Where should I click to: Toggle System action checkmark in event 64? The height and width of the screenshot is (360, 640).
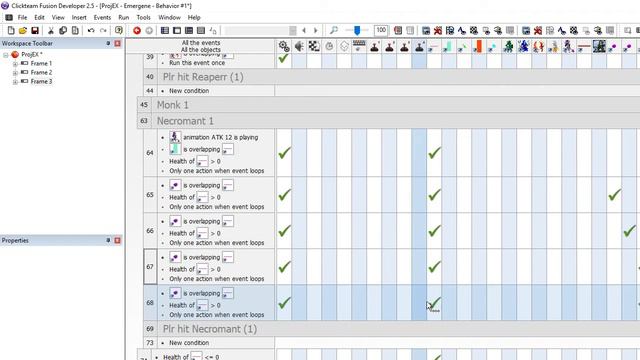click(284, 153)
